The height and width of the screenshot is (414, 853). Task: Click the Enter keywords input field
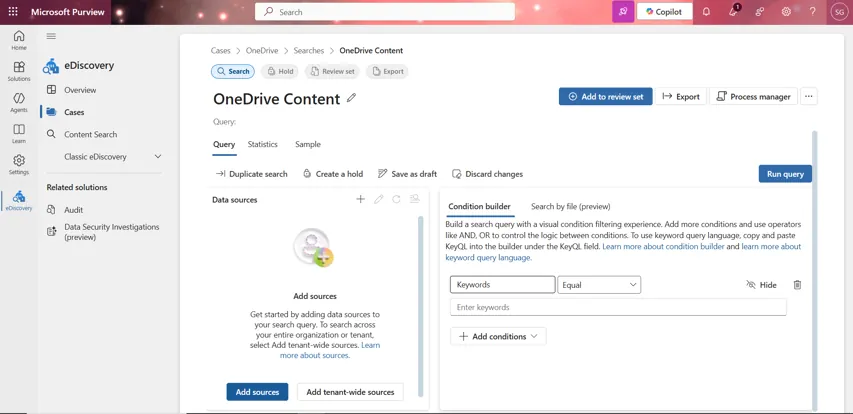click(x=618, y=307)
